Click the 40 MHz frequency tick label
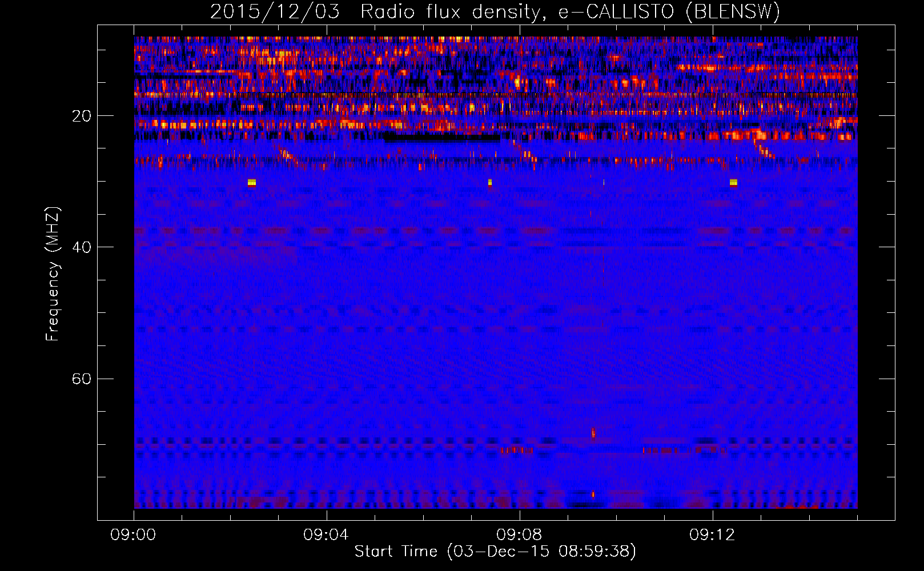The height and width of the screenshot is (571, 924). (x=82, y=247)
